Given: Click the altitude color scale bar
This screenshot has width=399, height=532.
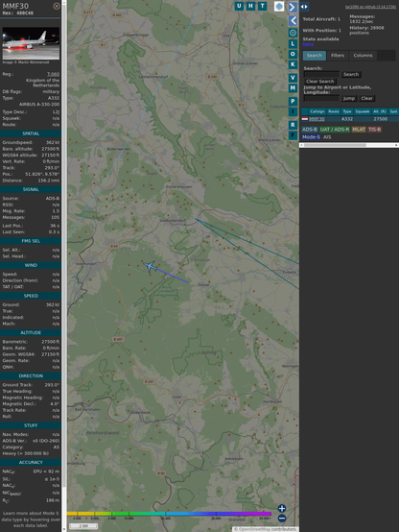Looking at the screenshot, I should (x=169, y=514).
